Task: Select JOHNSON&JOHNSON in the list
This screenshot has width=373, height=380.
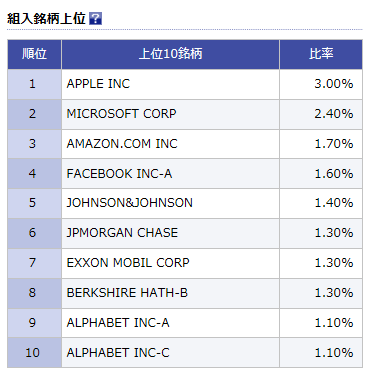Action: click(x=130, y=203)
